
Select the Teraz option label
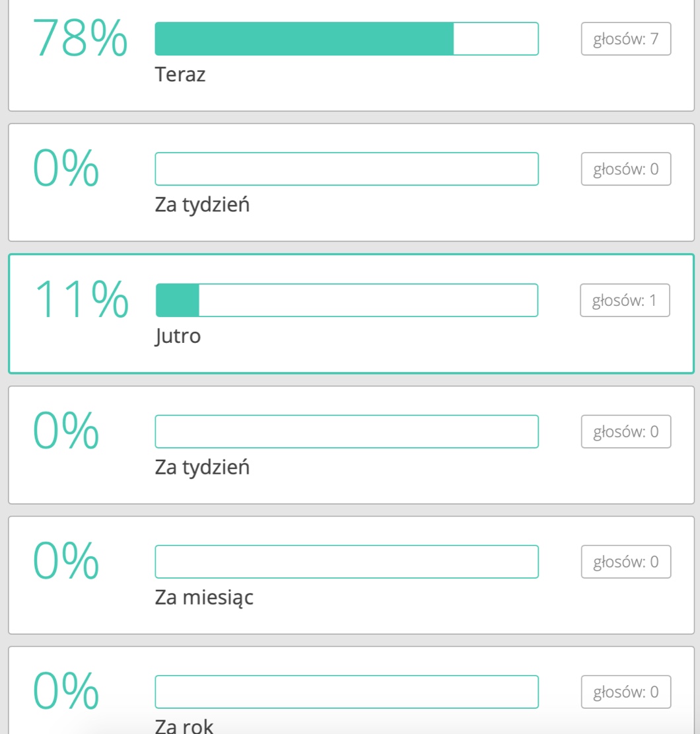(180, 75)
